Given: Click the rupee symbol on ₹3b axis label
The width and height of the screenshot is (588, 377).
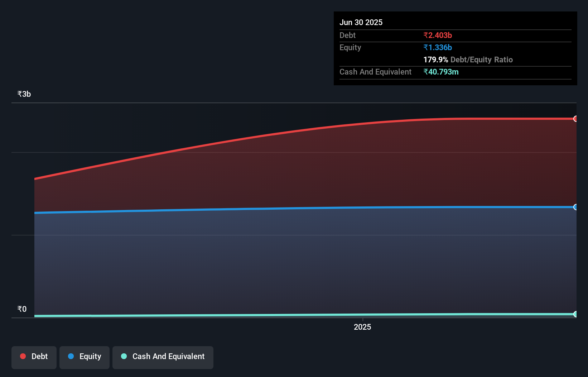Looking at the screenshot, I should tap(19, 94).
